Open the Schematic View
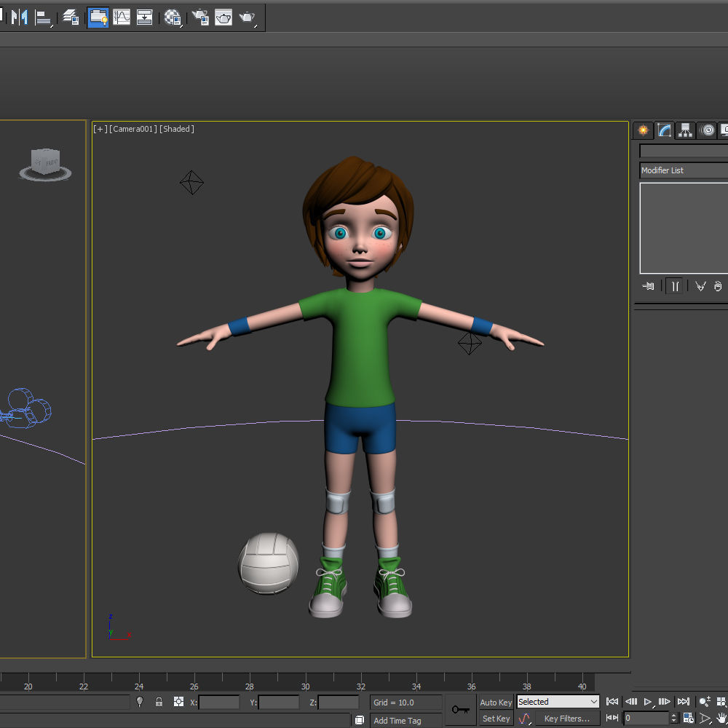 (144, 17)
